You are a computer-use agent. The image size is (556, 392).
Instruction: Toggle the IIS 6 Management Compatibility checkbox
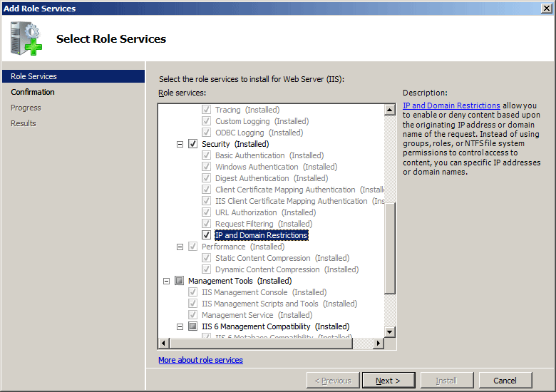pyautogui.click(x=192, y=326)
